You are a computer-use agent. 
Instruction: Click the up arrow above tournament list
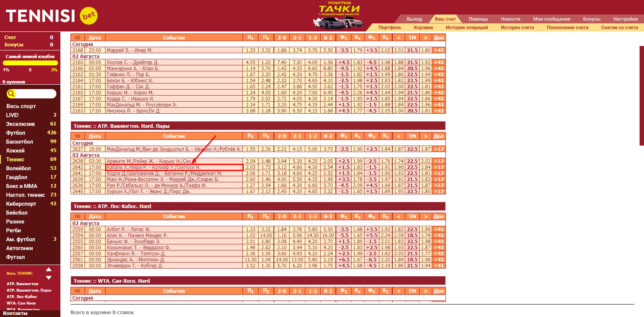pos(49,269)
